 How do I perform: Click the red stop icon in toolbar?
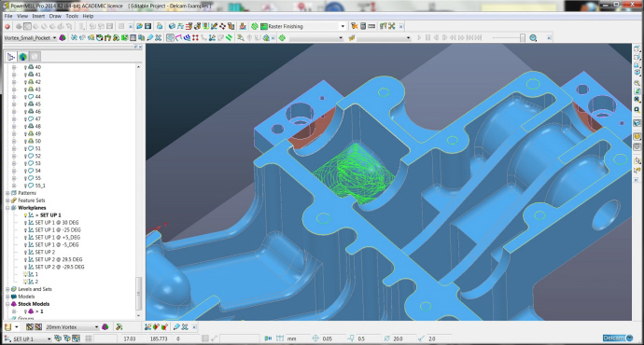[x=7, y=26]
